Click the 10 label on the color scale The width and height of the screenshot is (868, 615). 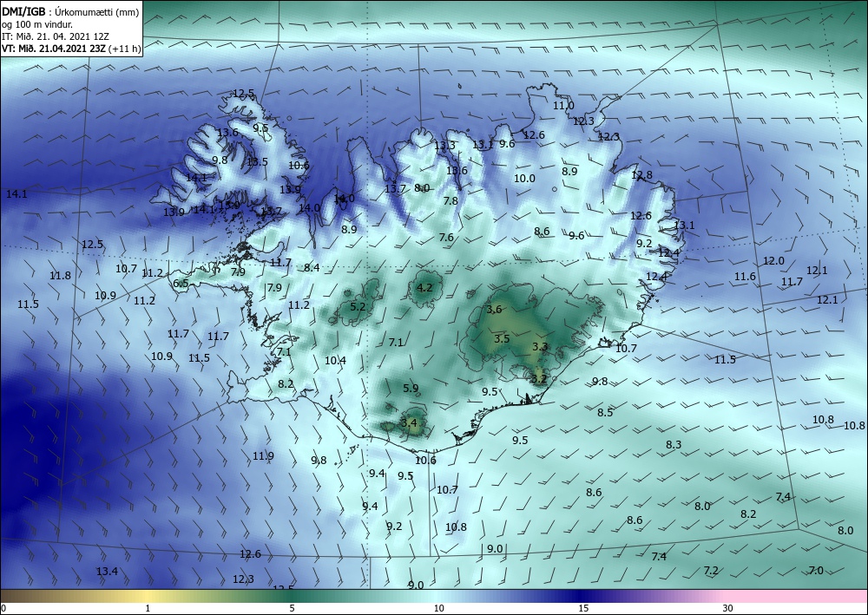438,608
